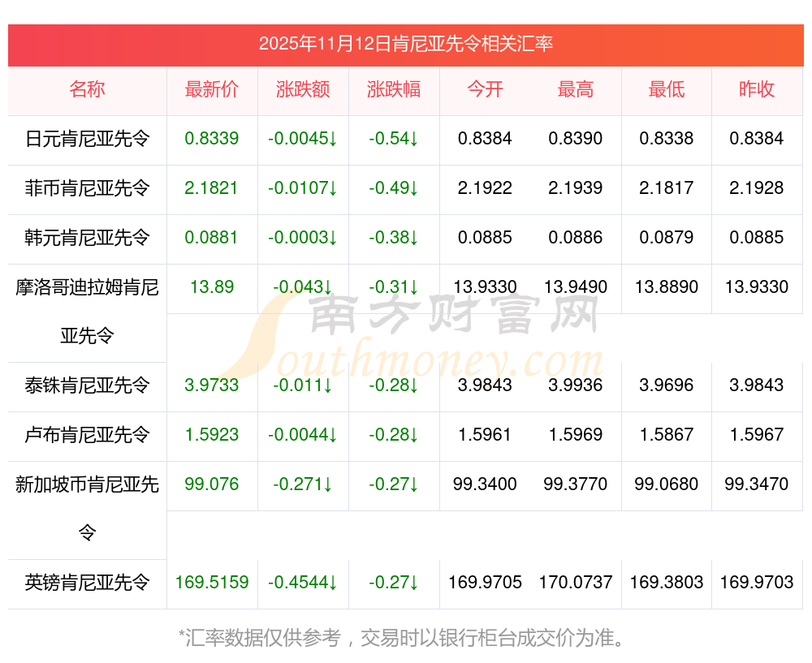
Task: Click change percent -0.38↓
Action: pyautogui.click(x=394, y=238)
